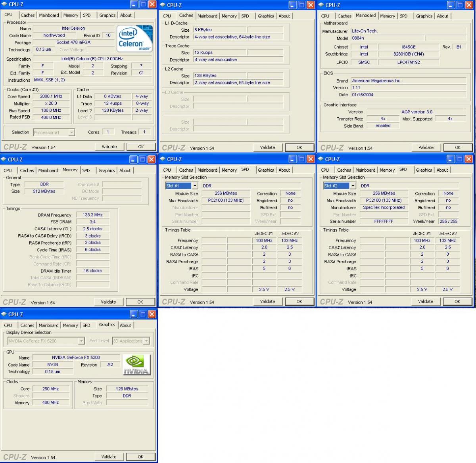
Task: Click the Manufacturer value SpecTek Incorporated
Action: tap(384, 207)
